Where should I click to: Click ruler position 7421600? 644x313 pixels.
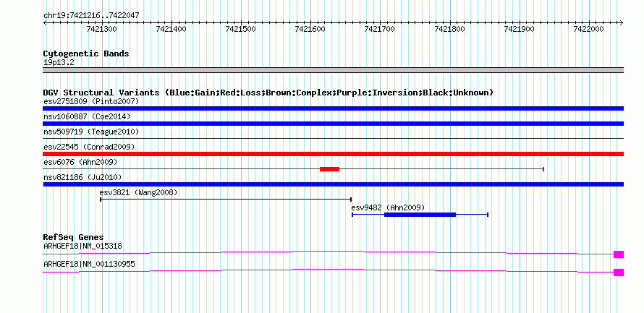[x=310, y=29]
